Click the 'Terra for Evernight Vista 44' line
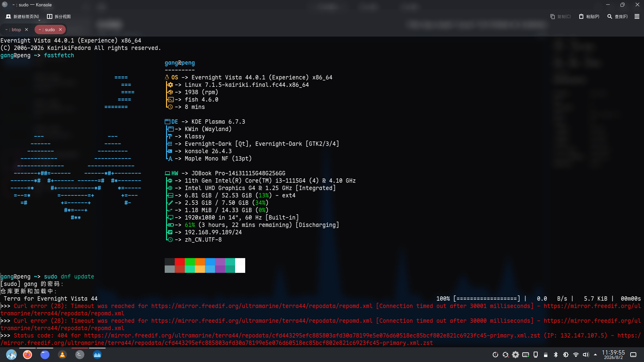This screenshot has width=644, height=362. coord(51,299)
